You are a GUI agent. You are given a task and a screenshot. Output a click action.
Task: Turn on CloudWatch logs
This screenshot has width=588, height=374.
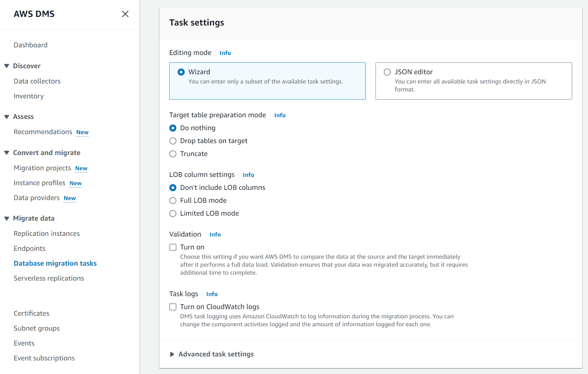coord(173,307)
